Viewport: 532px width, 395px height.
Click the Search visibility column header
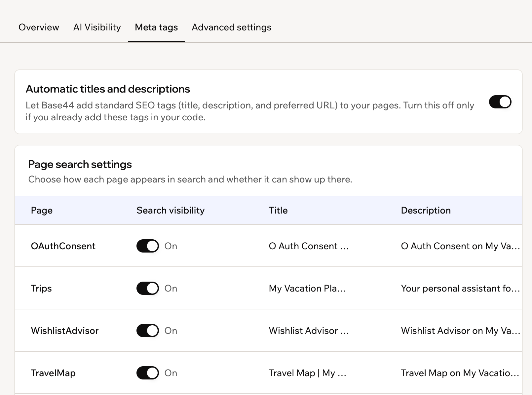171,210
